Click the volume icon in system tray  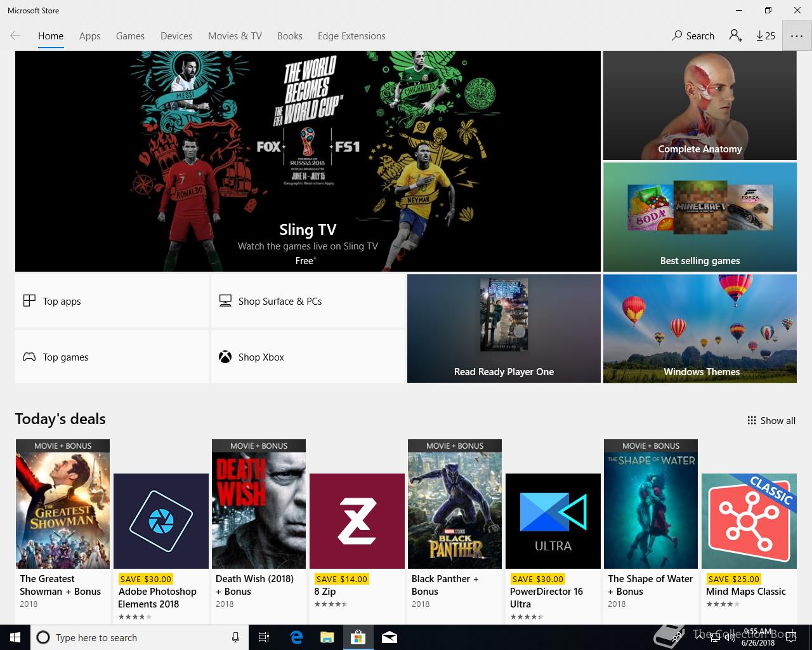731,637
